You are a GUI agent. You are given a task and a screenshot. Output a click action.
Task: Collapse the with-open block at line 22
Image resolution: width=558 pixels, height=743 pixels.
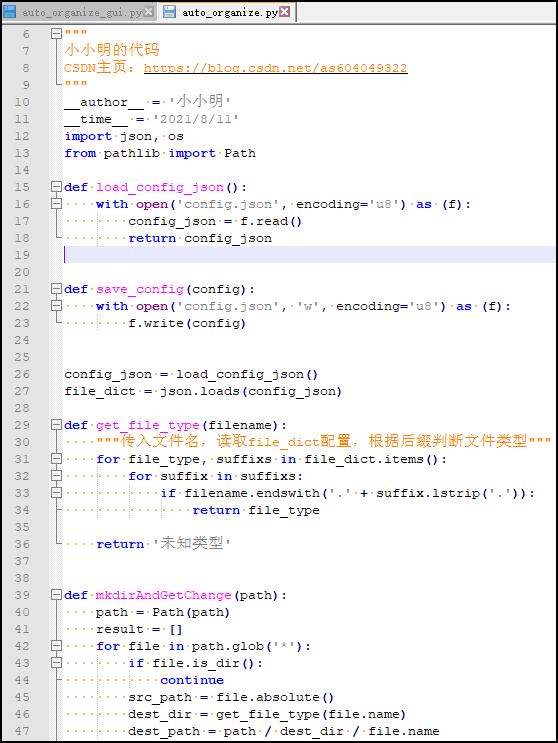(56, 306)
